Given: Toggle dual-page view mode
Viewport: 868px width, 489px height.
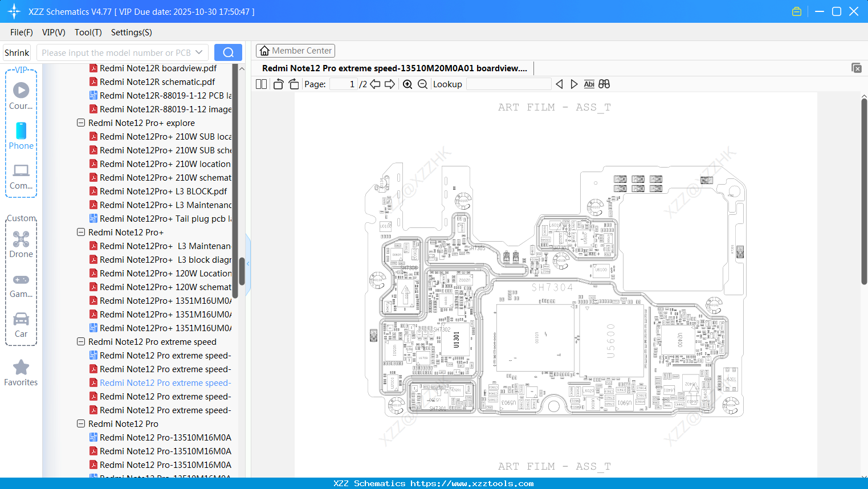Looking at the screenshot, I should (x=261, y=84).
